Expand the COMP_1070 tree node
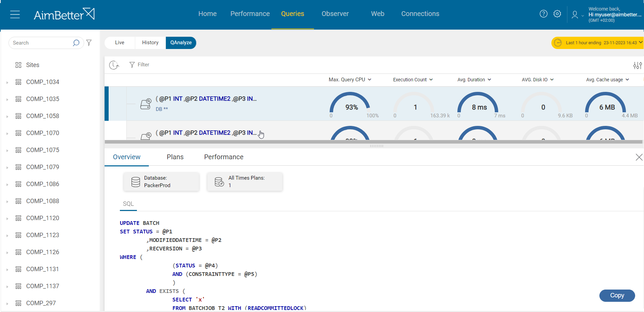Viewport: 644px width, 312px height. 7,133
